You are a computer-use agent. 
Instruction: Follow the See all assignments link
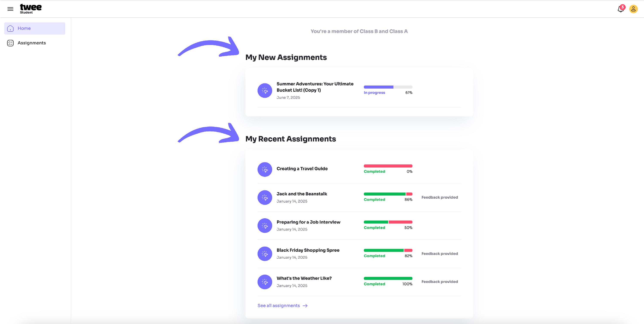[x=283, y=306]
